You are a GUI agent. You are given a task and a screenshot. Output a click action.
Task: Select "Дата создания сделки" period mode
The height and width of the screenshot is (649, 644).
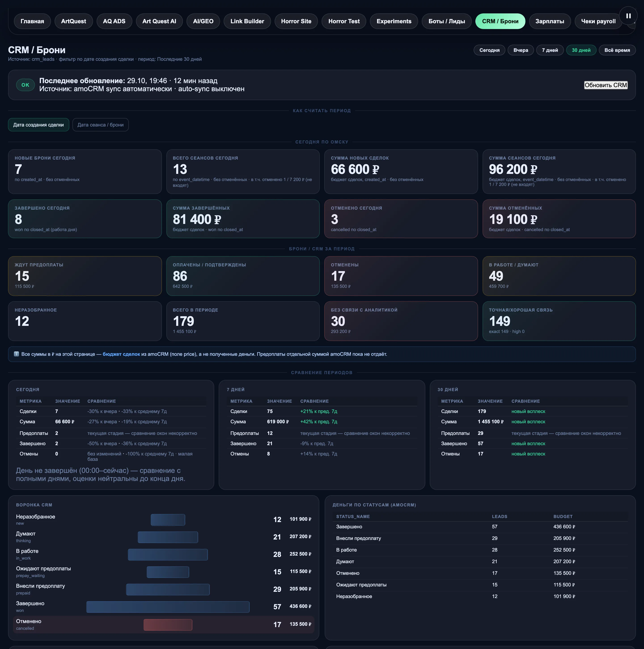(x=38, y=125)
